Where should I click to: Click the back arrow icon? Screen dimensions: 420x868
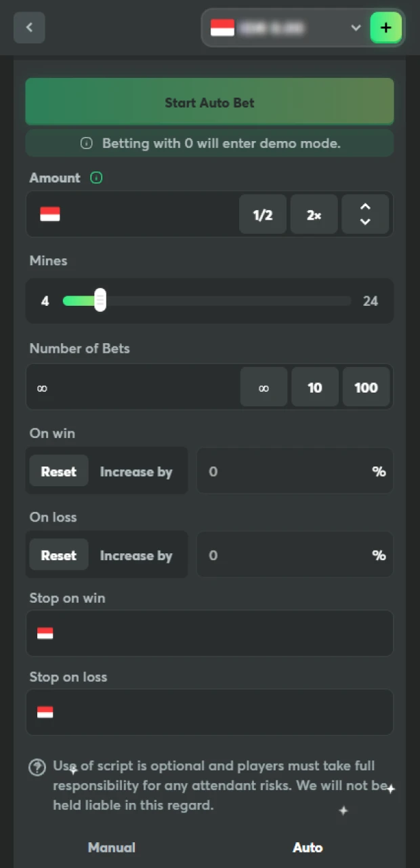pos(29,27)
